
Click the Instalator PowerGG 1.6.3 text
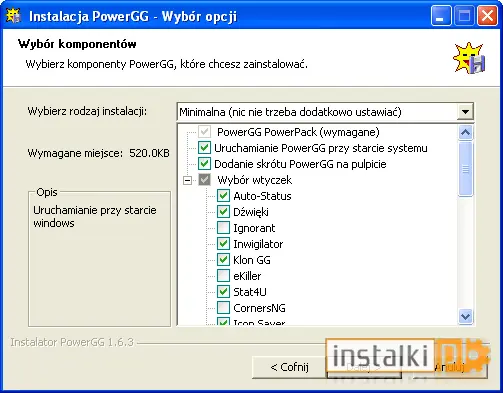pos(72,342)
